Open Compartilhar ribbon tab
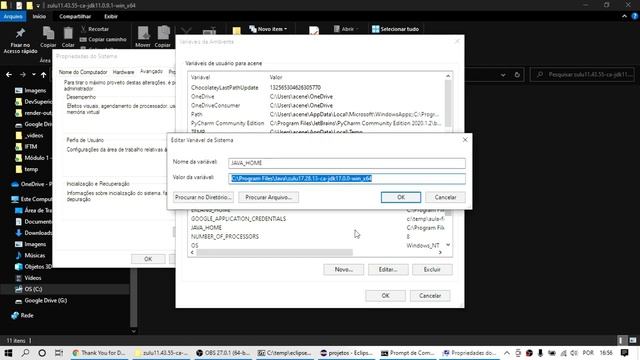This screenshot has width=640, height=360. [x=75, y=16]
